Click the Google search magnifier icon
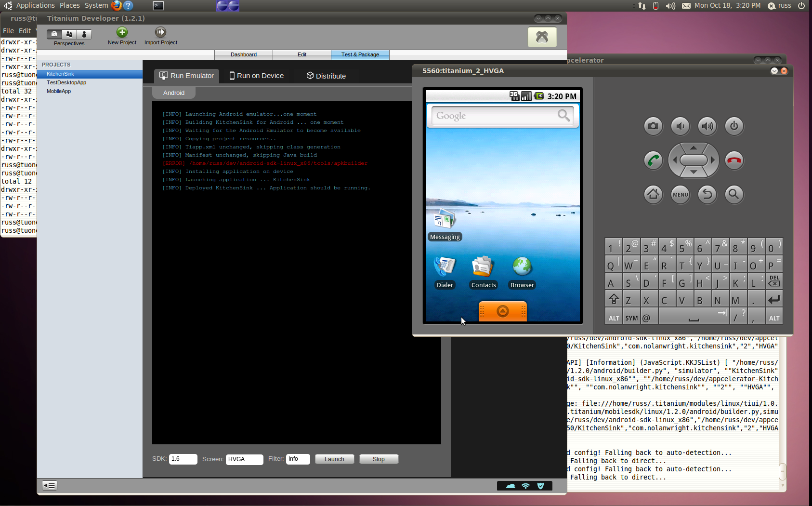This screenshot has height=506, width=812. [563, 116]
